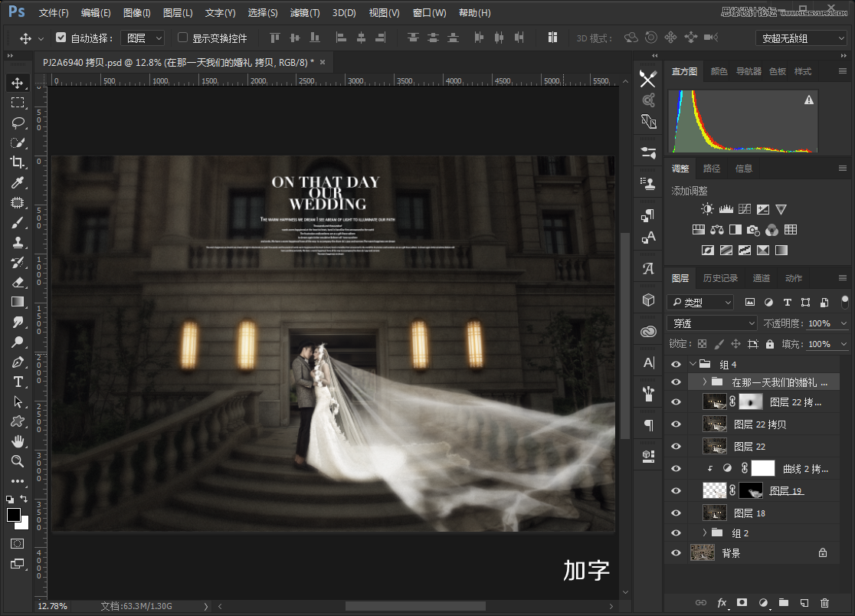
Task: Click the 图层 22 layer thumbnail
Action: [714, 446]
